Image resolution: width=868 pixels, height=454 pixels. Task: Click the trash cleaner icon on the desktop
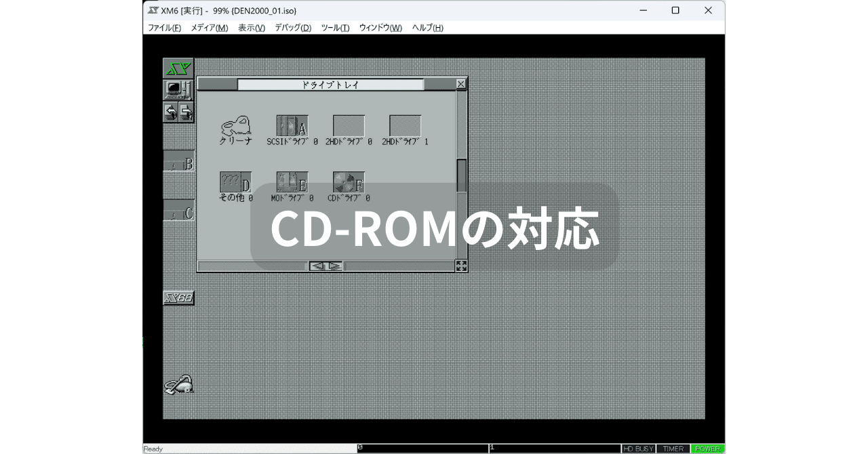178,385
